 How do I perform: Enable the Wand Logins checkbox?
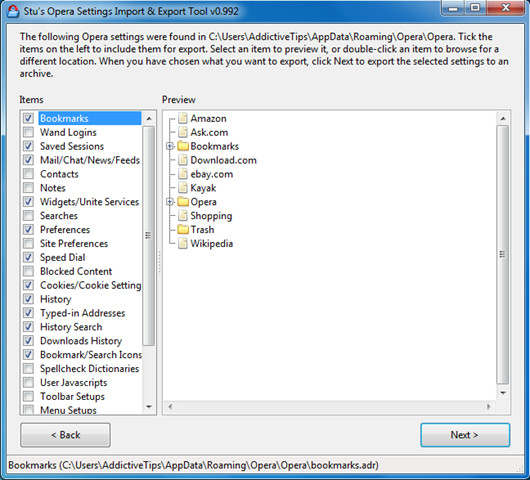tap(28, 132)
